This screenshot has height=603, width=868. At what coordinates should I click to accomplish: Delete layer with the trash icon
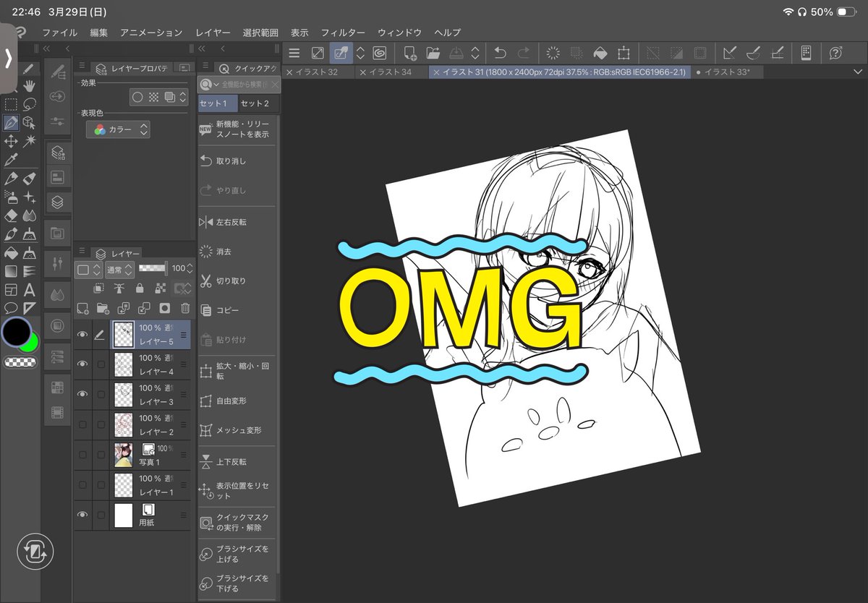point(185,308)
